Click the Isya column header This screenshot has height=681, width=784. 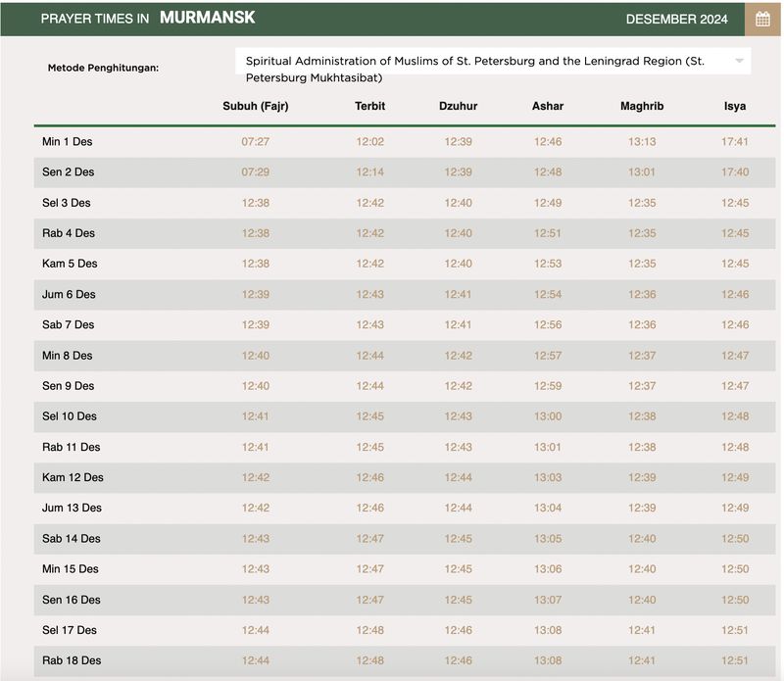tap(735, 106)
